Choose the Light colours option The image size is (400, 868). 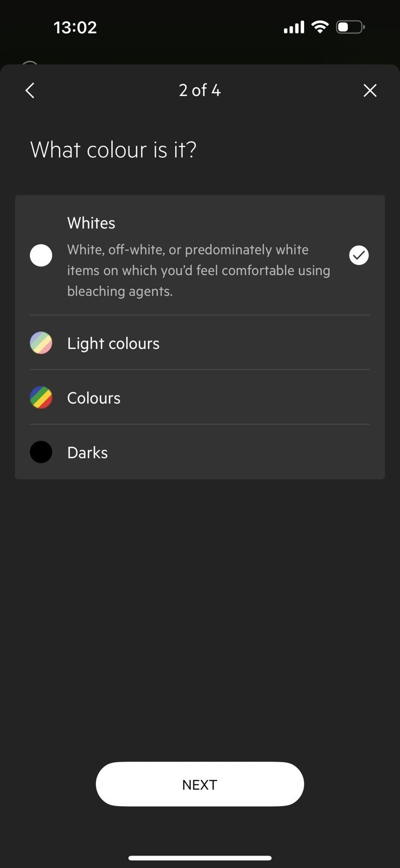113,343
